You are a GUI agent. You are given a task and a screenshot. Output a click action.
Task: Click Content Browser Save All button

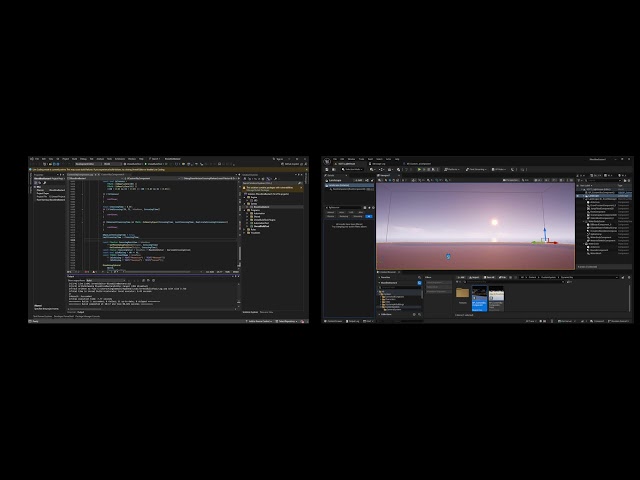coord(490,278)
